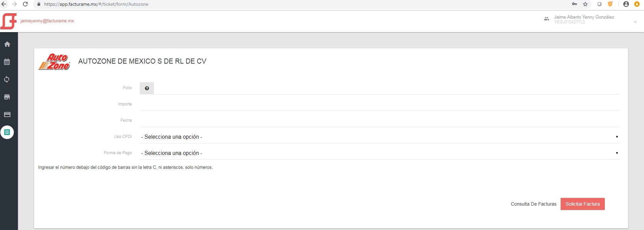Viewport: 644px width, 230px height.
Task: Expand the Uso CFDI dropdown
Action: 380,137
